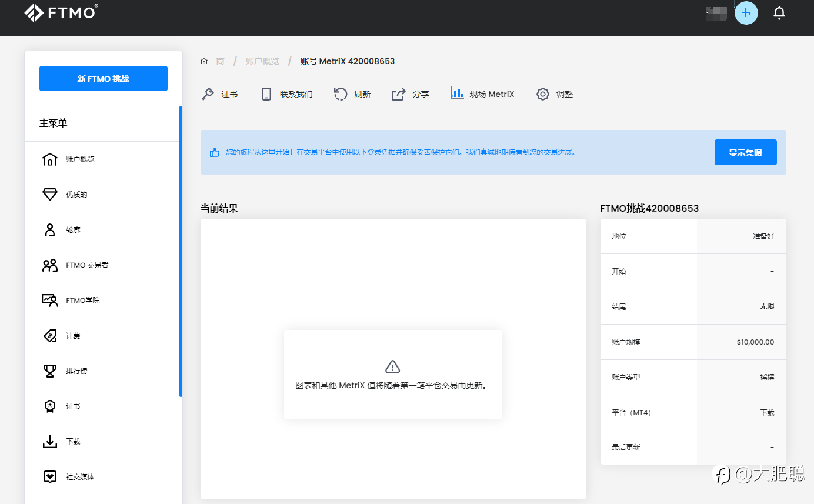Image resolution: width=814 pixels, height=504 pixels.
Task: Click the FTMO logo in header
Action: [x=61, y=12]
